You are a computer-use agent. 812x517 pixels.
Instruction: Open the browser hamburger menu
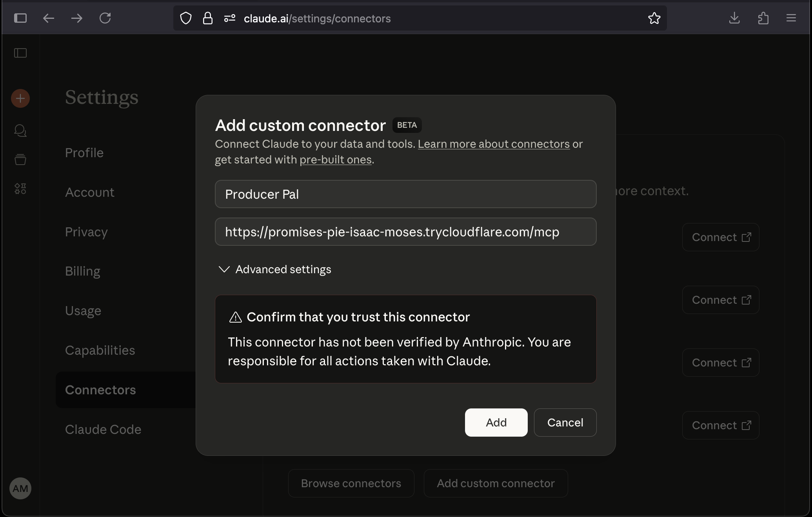pyautogui.click(x=791, y=18)
